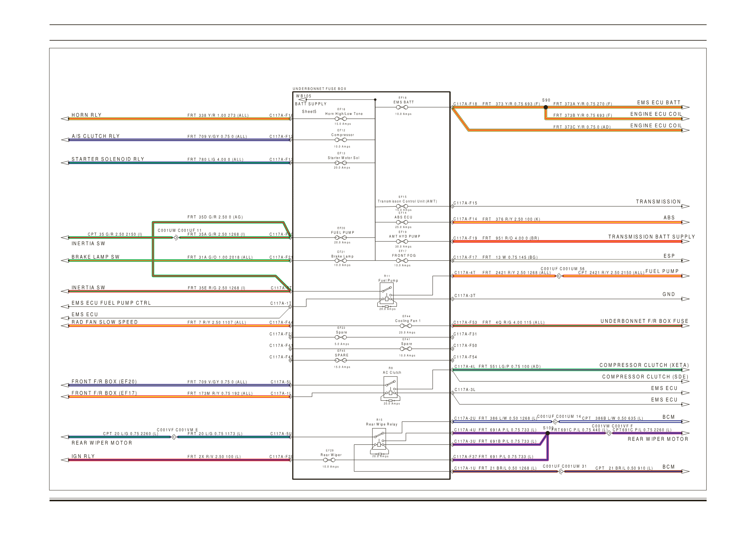
Task: Click the WB105 BATT SUPPLY arrow reference
Action: (302, 99)
